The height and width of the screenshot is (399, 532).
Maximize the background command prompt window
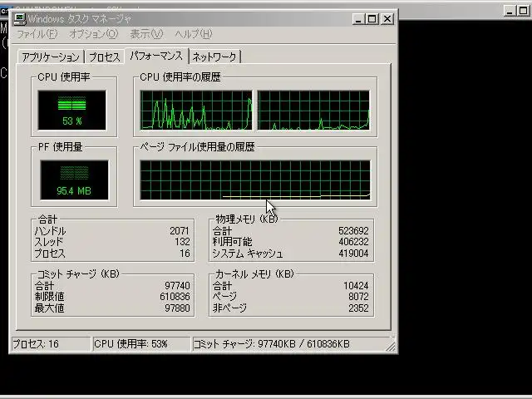coord(524,11)
